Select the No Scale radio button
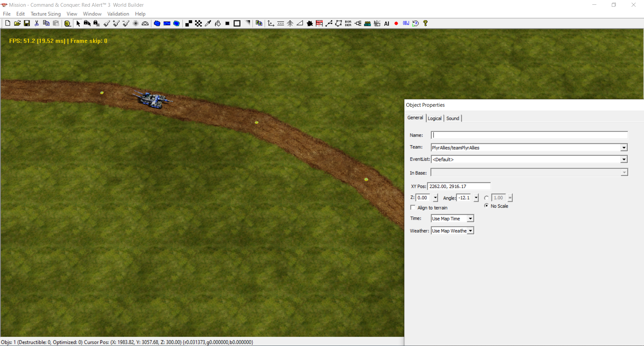The width and height of the screenshot is (644, 346). 486,206
